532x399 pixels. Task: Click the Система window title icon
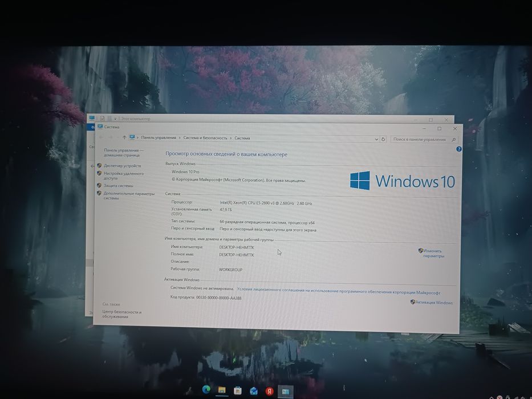click(100, 127)
